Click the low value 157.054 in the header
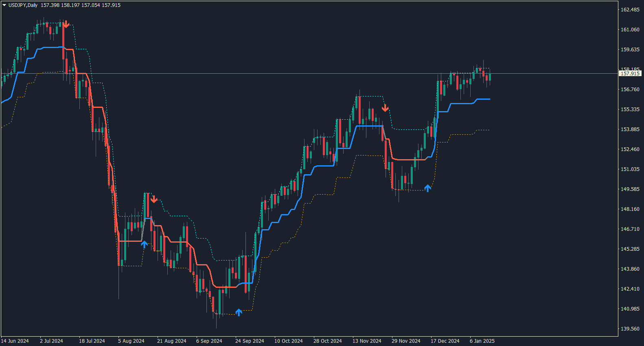644x346 pixels. (x=90, y=5)
